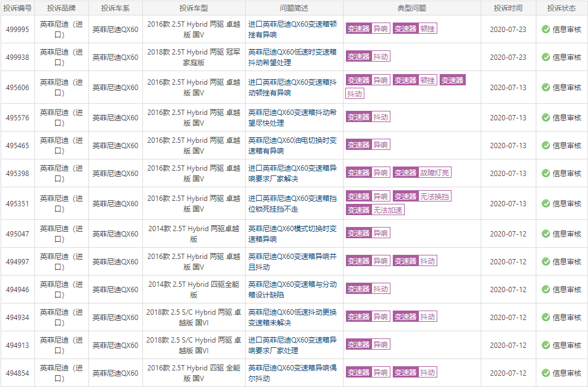Open 英菲尼迪QX60 series link in row 494997
This screenshot has height=387, width=588.
[115, 262]
